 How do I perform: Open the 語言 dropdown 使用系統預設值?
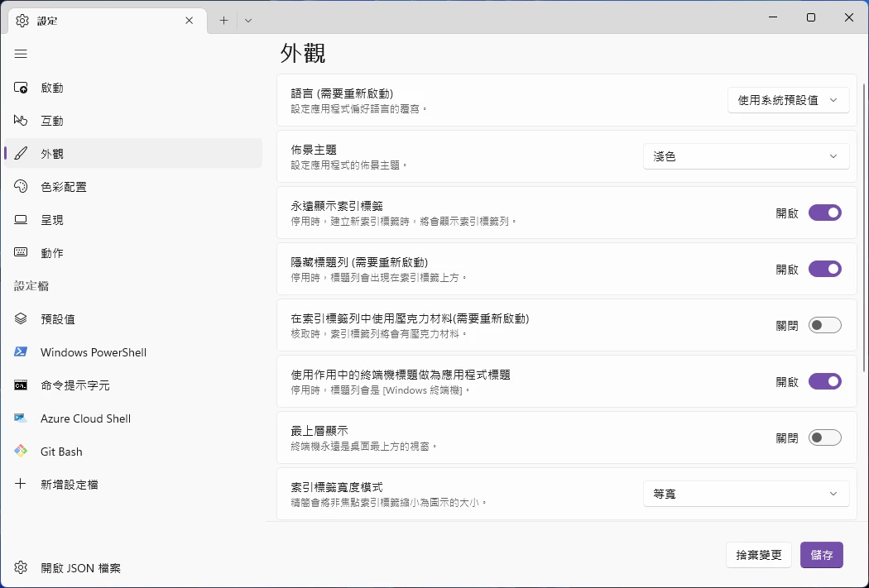(x=788, y=100)
